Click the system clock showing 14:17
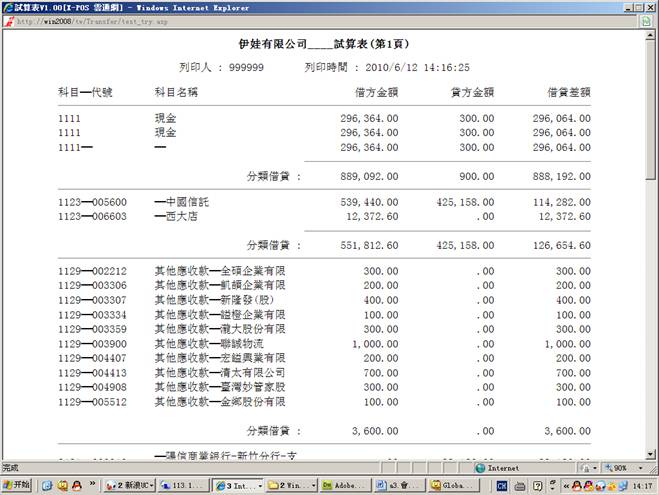Image resolution: width=659 pixels, height=495 pixels. click(641, 485)
